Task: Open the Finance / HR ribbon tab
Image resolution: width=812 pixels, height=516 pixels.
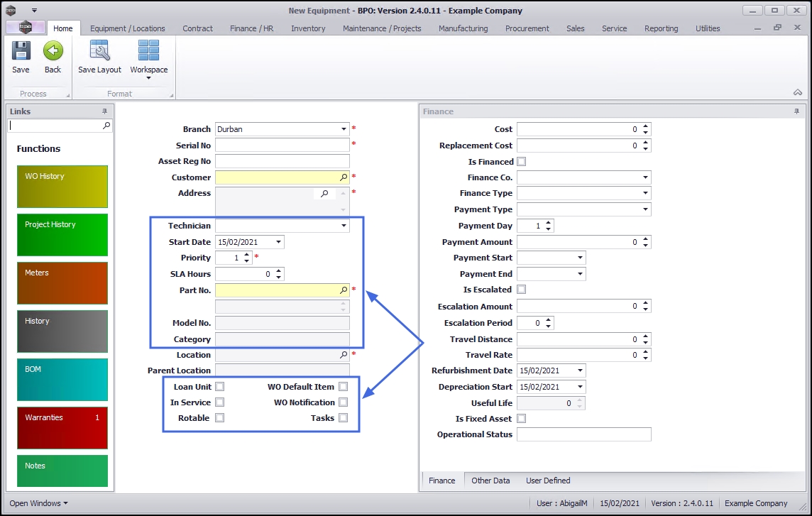Action: [252, 28]
